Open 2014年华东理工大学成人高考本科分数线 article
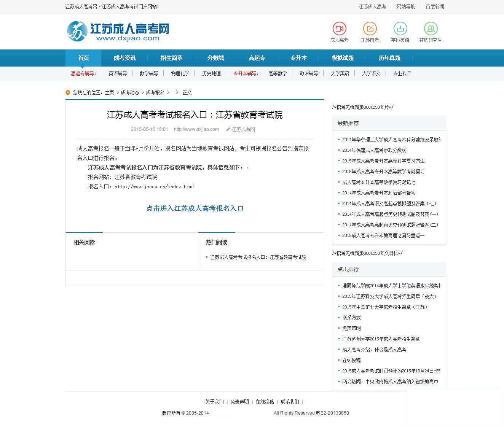The height and width of the screenshot is (426, 504). point(391,140)
